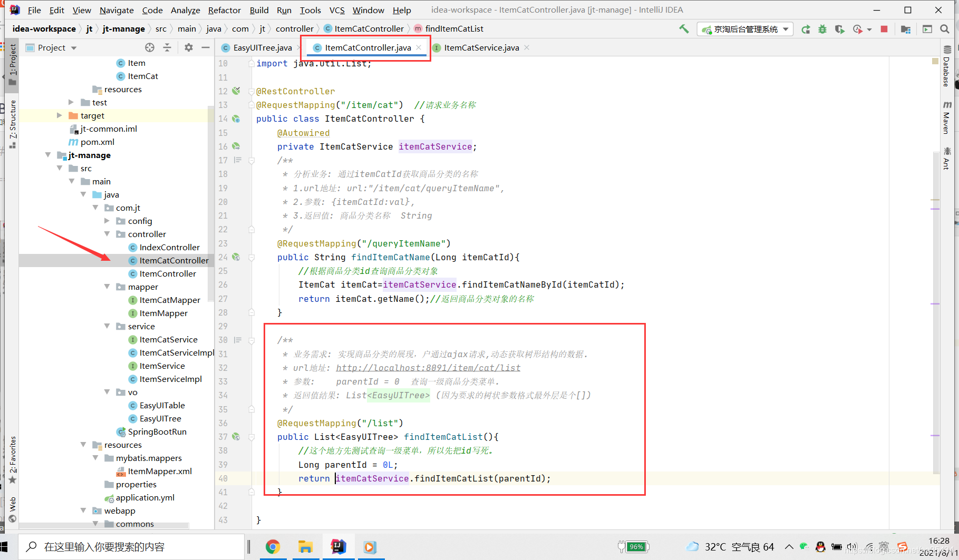Expand the config package

pos(107,221)
